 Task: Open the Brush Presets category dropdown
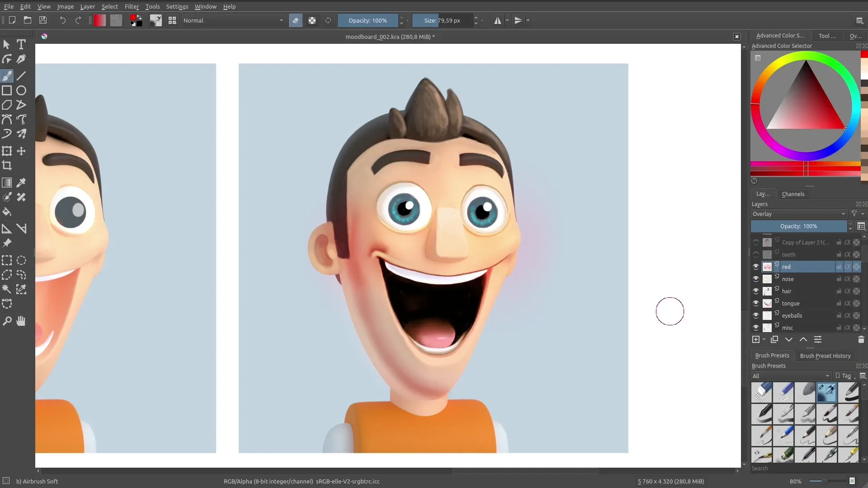pos(791,375)
